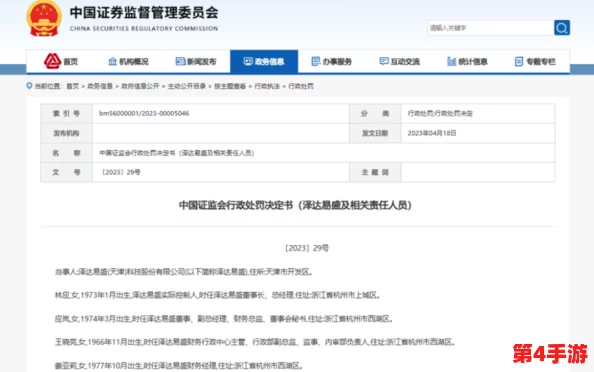This screenshot has height=372, width=594.
Task: Click the 新闻发布 newspaper icon
Action: coord(180,61)
